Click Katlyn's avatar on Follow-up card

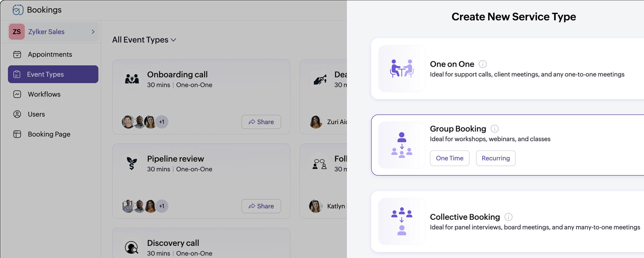click(x=316, y=206)
